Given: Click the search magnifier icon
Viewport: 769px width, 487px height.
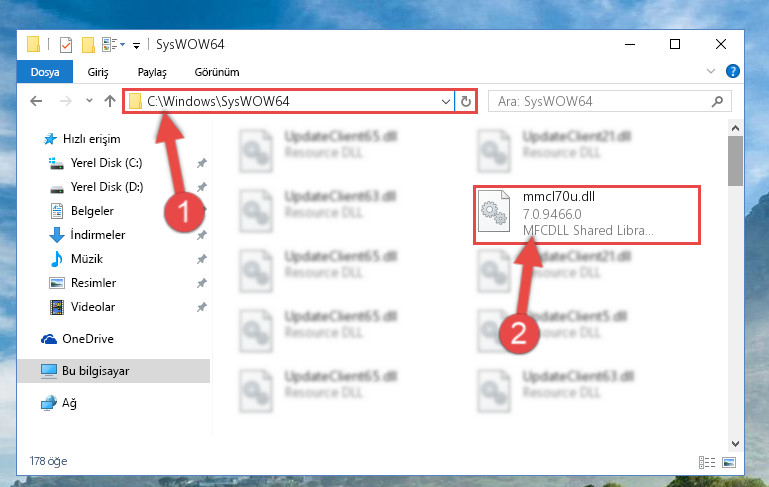Looking at the screenshot, I should pyautogui.click(x=717, y=102).
